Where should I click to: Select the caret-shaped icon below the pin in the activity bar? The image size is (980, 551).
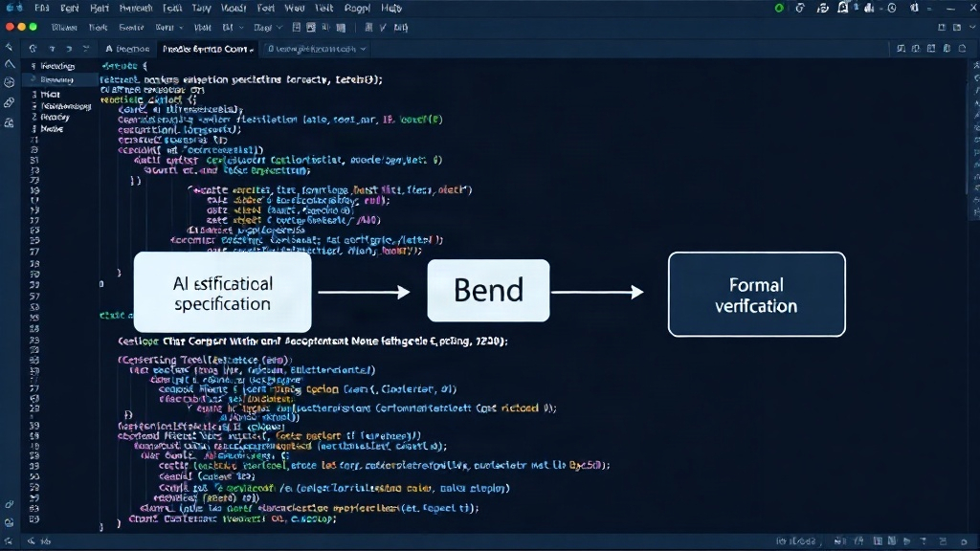pyautogui.click(x=10, y=64)
